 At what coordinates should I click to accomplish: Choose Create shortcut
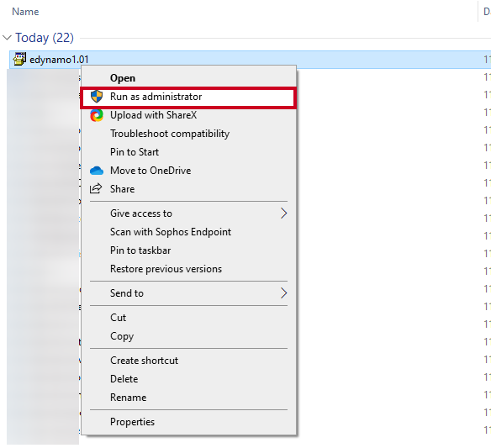pyautogui.click(x=144, y=361)
